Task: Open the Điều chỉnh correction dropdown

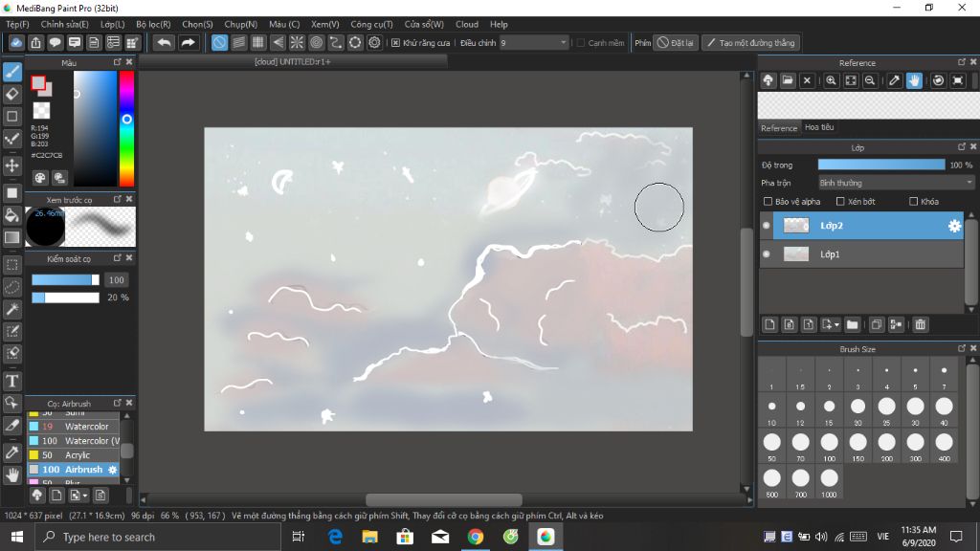Action: pyautogui.click(x=534, y=42)
